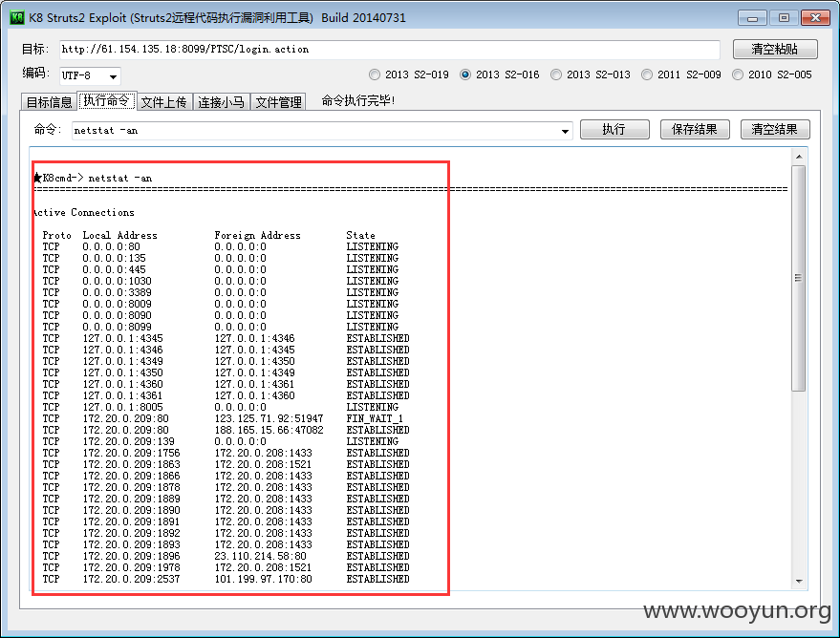The width and height of the screenshot is (840, 638).
Task: Maximize the K8 Struts2 Exploit window
Action: [784, 18]
